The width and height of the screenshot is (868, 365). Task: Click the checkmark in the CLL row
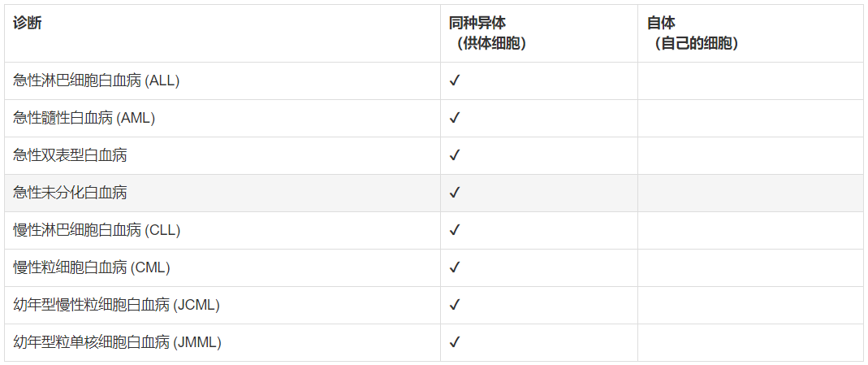455,230
